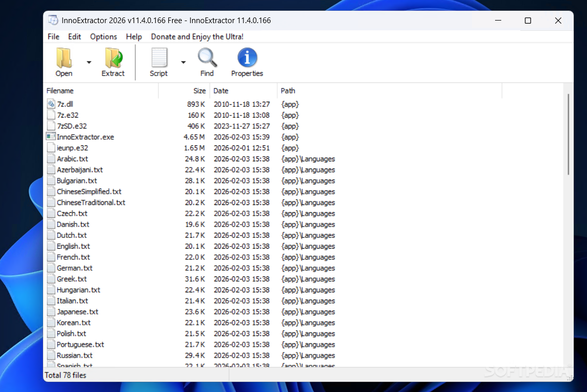587x392 pixels.
Task: Open Donate and Enjoy the Ultra! menu
Action: point(197,36)
